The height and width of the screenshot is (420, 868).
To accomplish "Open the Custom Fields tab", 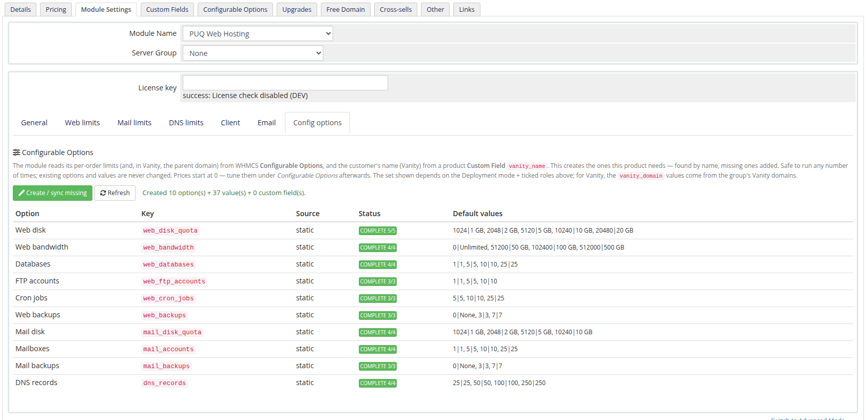I will click(x=167, y=10).
